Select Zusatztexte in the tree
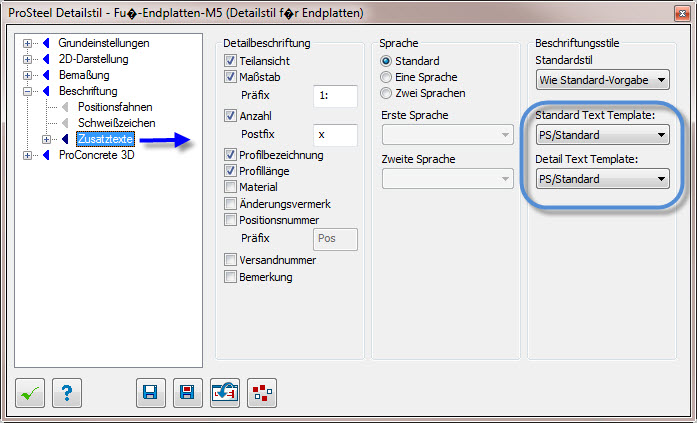The width and height of the screenshot is (697, 423). pos(105,139)
